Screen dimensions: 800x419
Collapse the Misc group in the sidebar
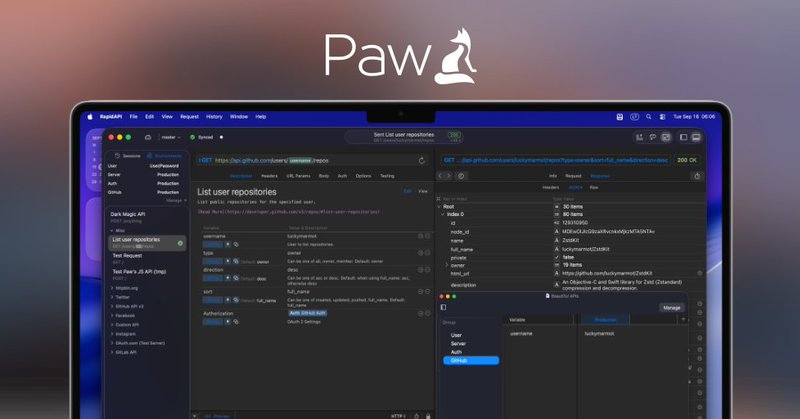[112, 231]
